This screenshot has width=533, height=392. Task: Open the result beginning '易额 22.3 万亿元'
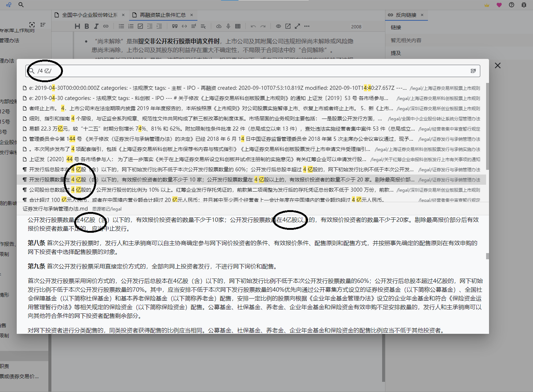(x=251, y=129)
